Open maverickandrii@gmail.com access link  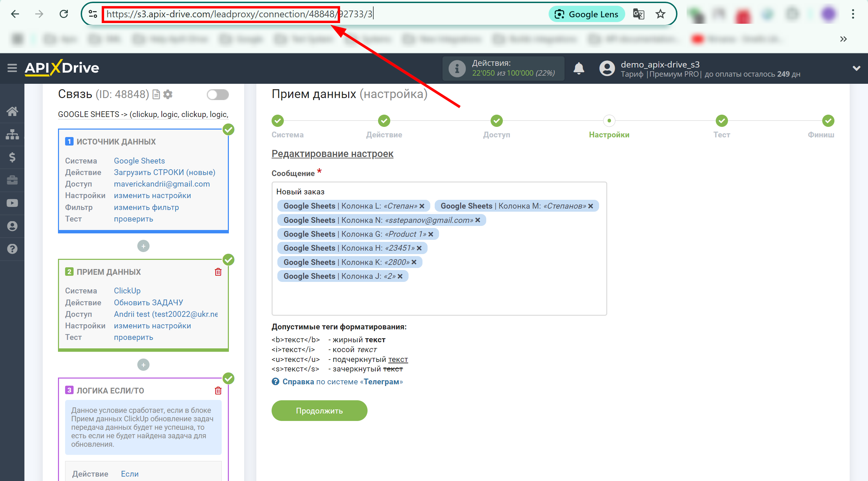tap(162, 184)
